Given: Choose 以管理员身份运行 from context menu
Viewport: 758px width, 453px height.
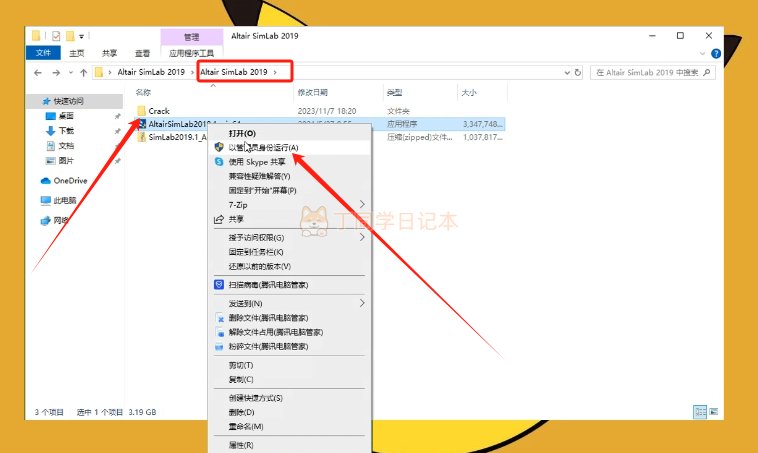Looking at the screenshot, I should point(263,147).
